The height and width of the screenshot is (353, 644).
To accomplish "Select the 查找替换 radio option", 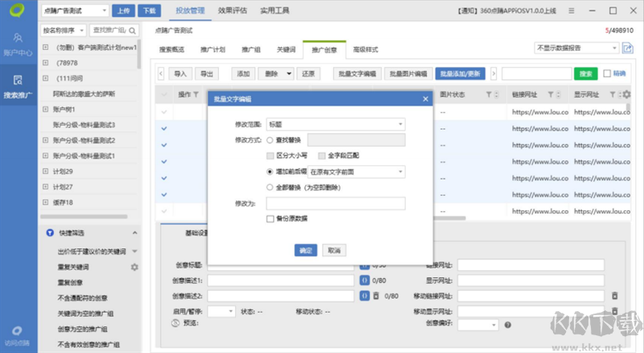I will point(270,139).
